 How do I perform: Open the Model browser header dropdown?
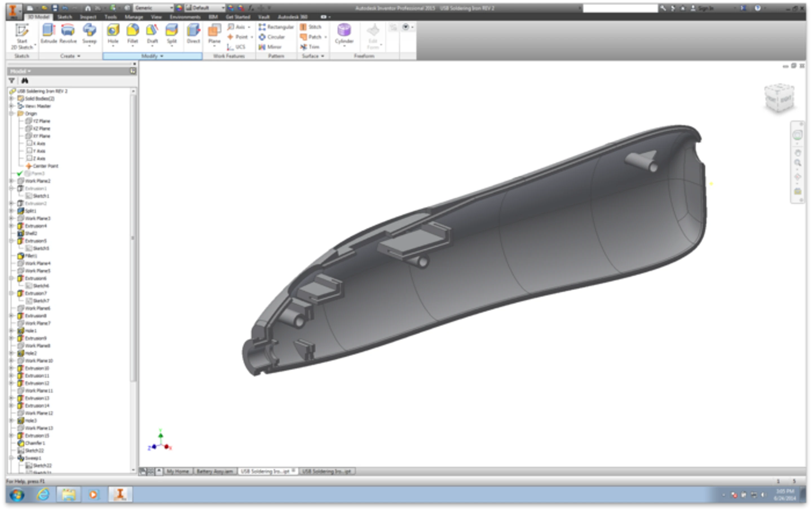(20, 71)
